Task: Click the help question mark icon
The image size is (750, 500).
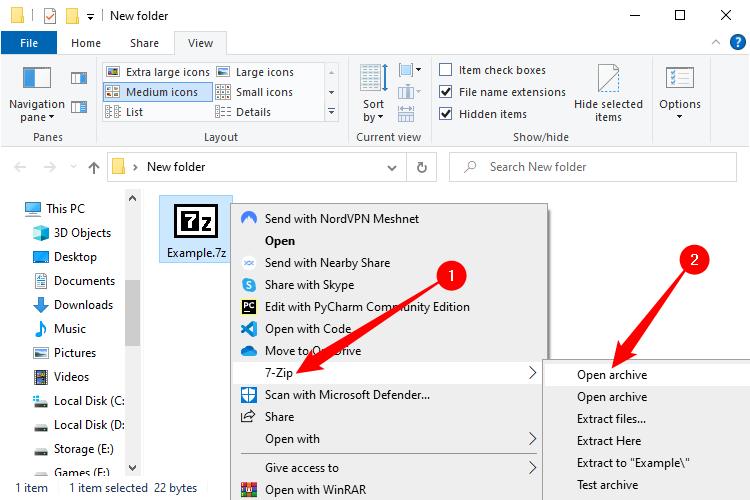Action: [737, 43]
